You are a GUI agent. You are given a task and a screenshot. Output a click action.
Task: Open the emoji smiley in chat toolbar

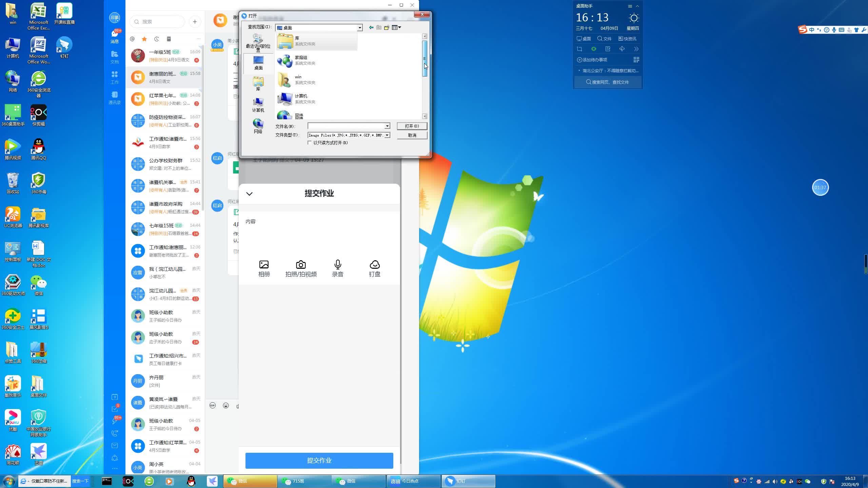[x=226, y=405]
